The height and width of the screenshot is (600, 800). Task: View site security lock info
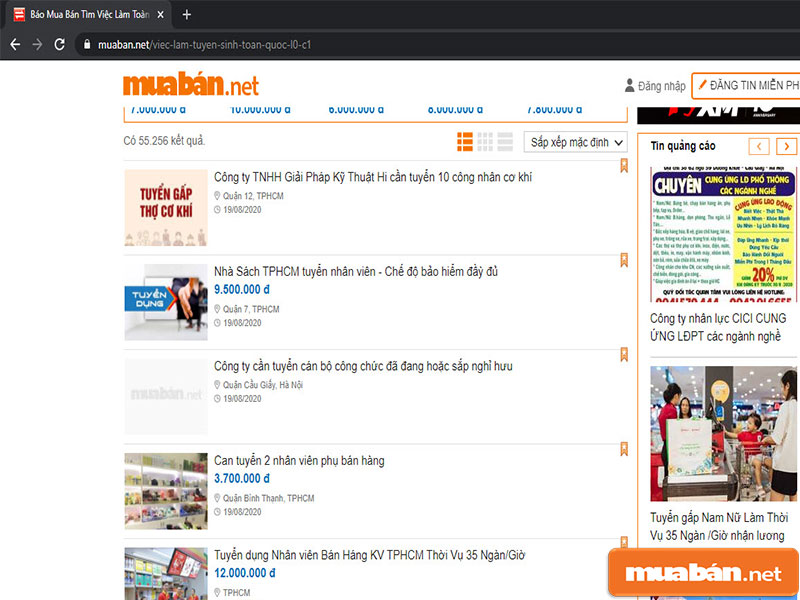point(87,45)
